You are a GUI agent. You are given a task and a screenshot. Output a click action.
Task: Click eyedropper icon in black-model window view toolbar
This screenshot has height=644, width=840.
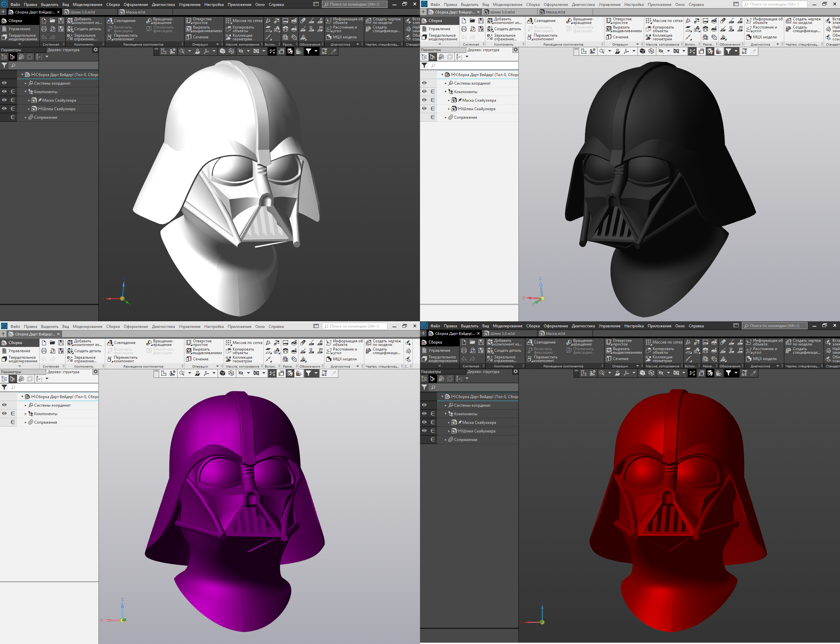pos(754,51)
